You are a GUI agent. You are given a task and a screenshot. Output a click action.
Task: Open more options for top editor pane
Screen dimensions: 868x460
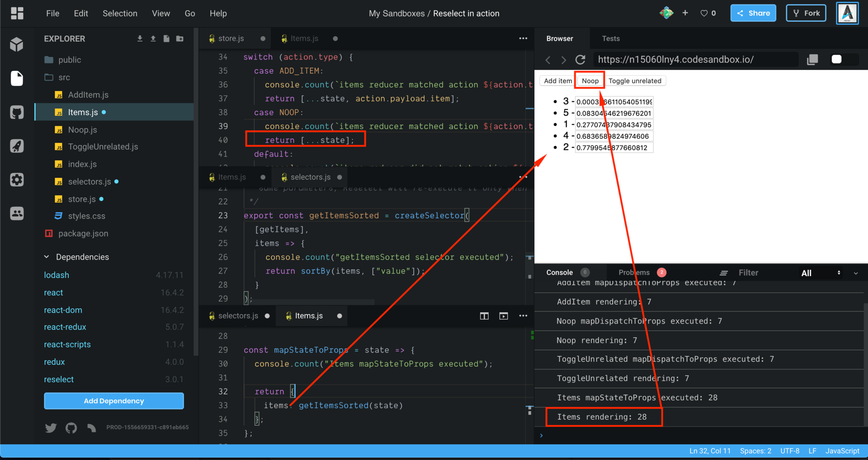pos(523,38)
